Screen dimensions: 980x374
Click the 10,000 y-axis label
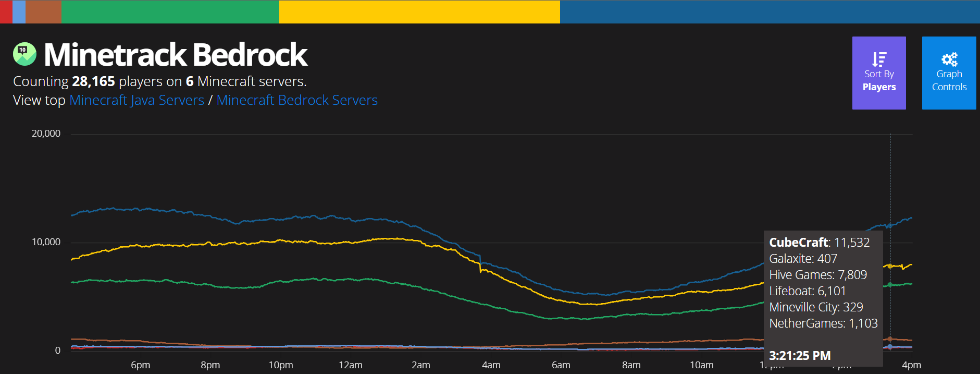pyautogui.click(x=46, y=242)
